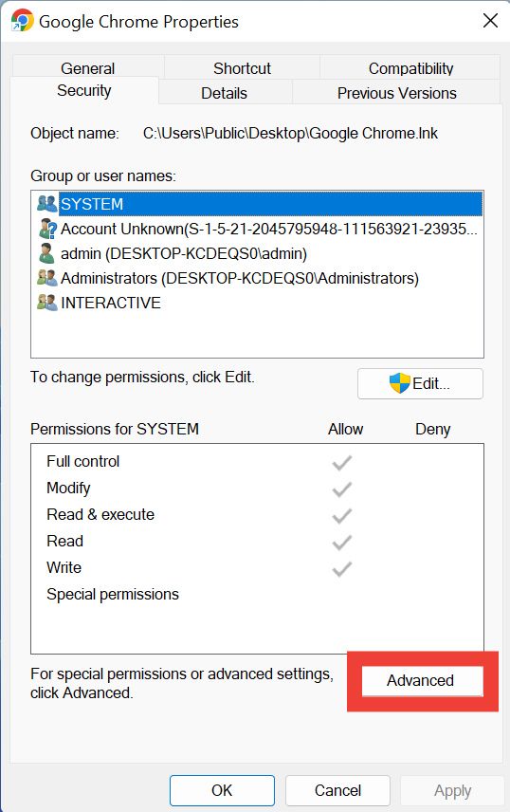Click the Administrators group icon
Image resolution: width=510 pixels, height=812 pixels.
coord(47,278)
